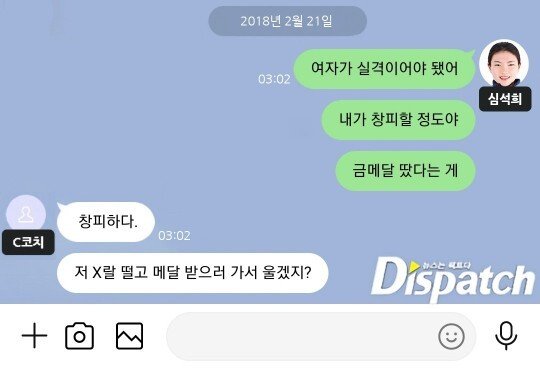
Task: Select the 창피하다. message bubble
Action: (x=106, y=221)
